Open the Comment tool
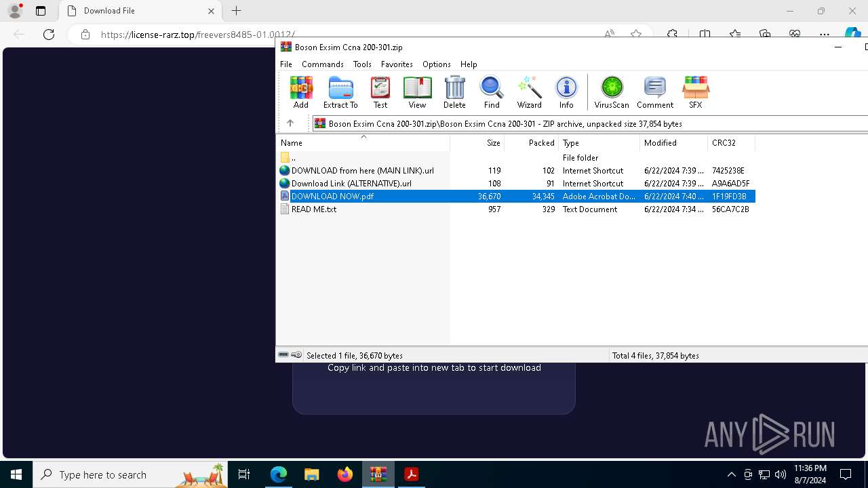868x488 pixels. 655,92
